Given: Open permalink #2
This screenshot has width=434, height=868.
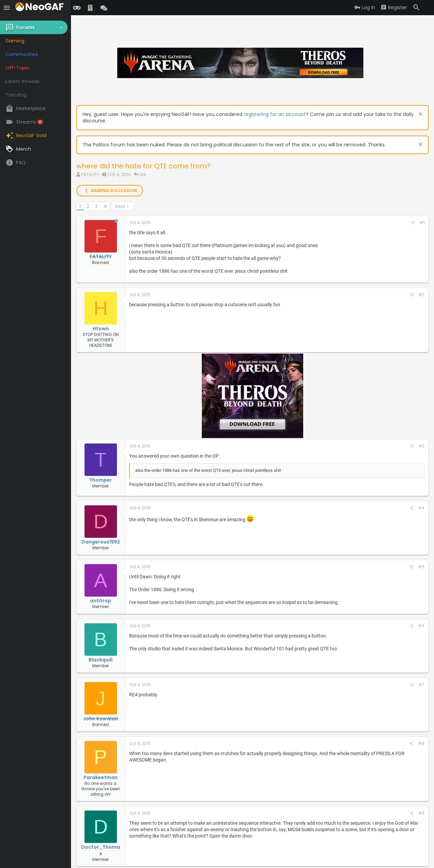Looking at the screenshot, I should [x=421, y=295].
